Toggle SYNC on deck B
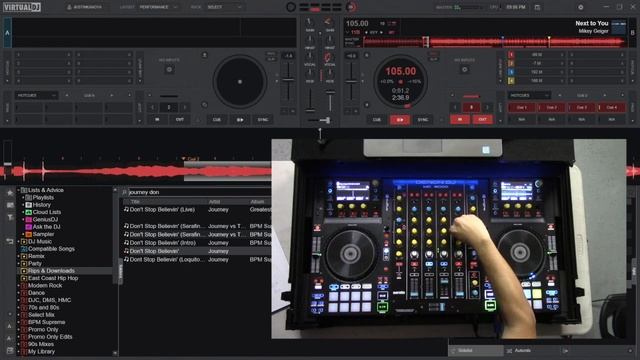The image size is (640, 360). pyautogui.click(x=423, y=120)
